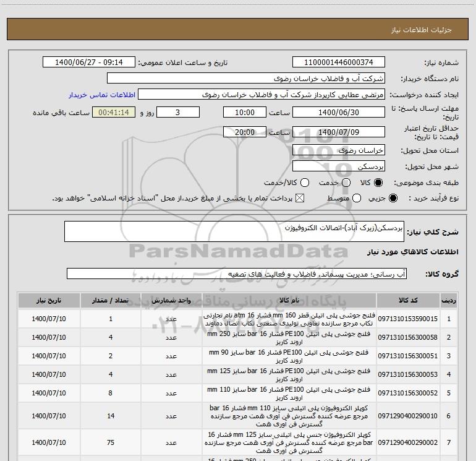This screenshot has height=461, width=476.
Task: Toggle the اسناد خزانه اسلامی payment checkbox
Action: (300, 198)
